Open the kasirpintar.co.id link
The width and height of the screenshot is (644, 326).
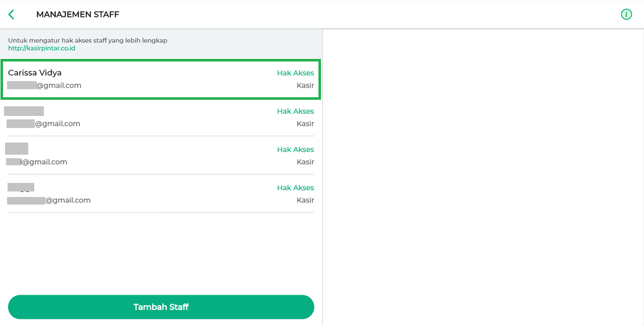point(41,48)
